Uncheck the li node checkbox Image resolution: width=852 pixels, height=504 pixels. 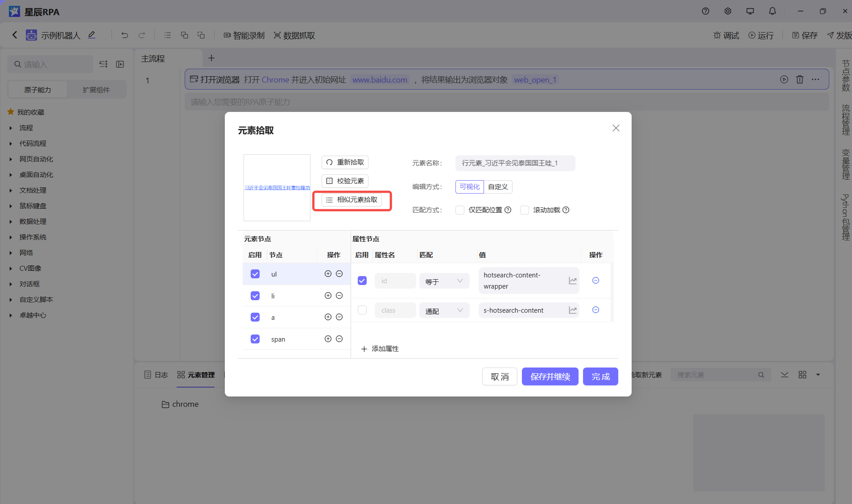255,296
